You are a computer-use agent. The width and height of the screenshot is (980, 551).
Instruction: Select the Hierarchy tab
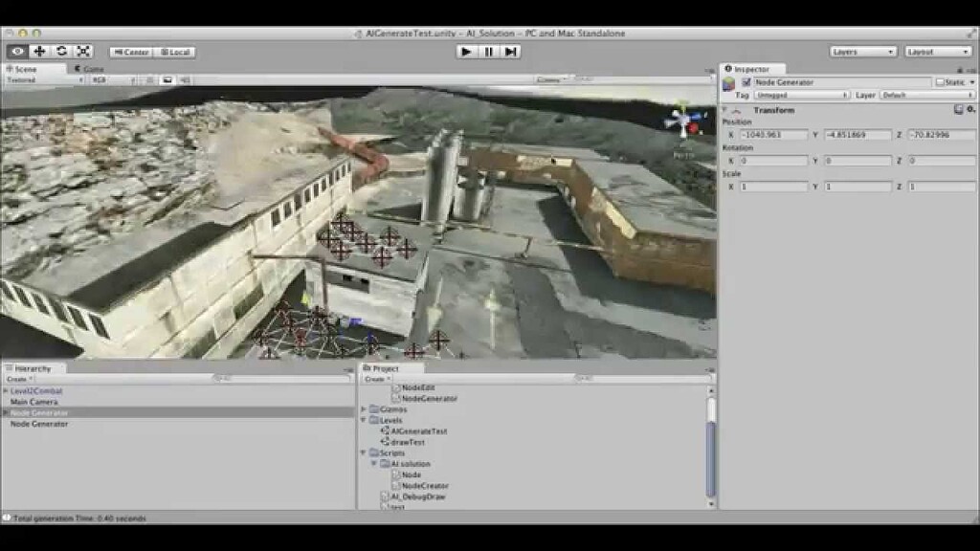click(x=29, y=368)
